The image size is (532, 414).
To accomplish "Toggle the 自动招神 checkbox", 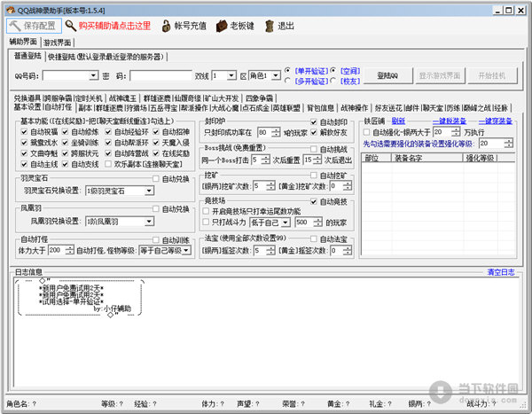I will (156, 132).
